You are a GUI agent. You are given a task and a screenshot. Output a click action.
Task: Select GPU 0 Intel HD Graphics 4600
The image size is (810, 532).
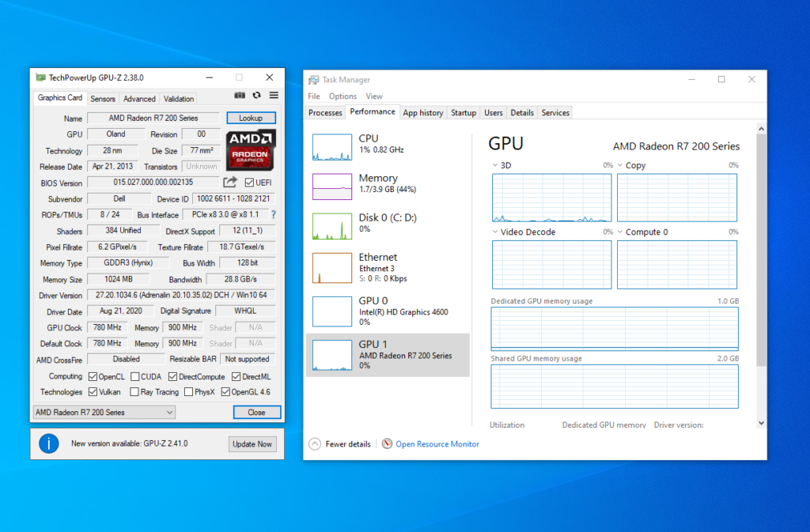[x=388, y=311]
